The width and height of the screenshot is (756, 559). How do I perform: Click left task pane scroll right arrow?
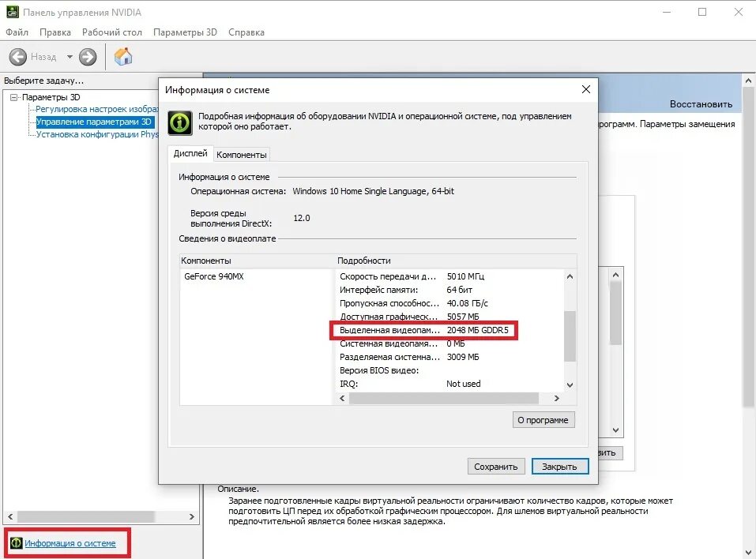pos(191,516)
